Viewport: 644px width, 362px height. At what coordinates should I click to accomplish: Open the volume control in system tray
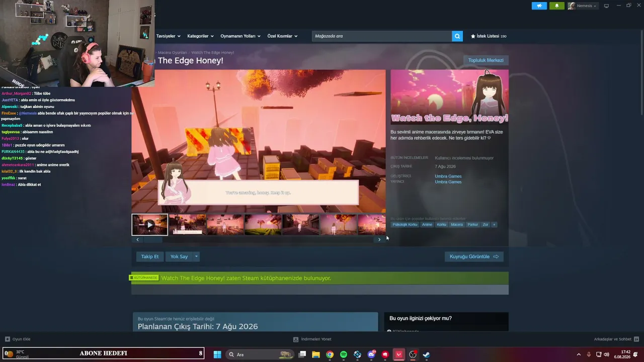(x=606, y=354)
